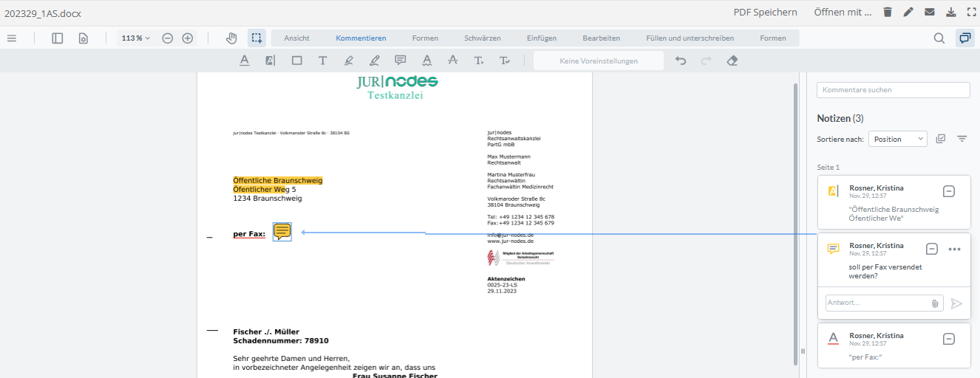This screenshot has width=980, height=378.
Task: Toggle the left sidebar panel
Action: 57,38
